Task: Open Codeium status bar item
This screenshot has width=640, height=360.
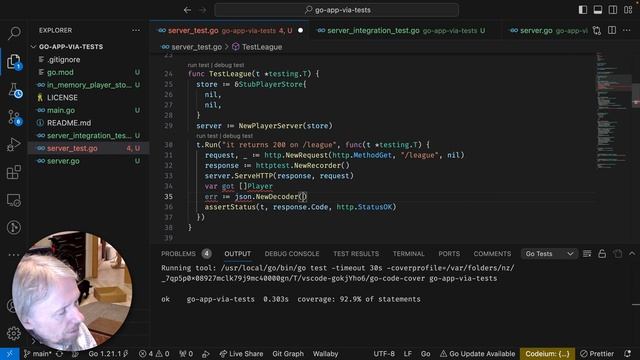Action: pos(547,354)
